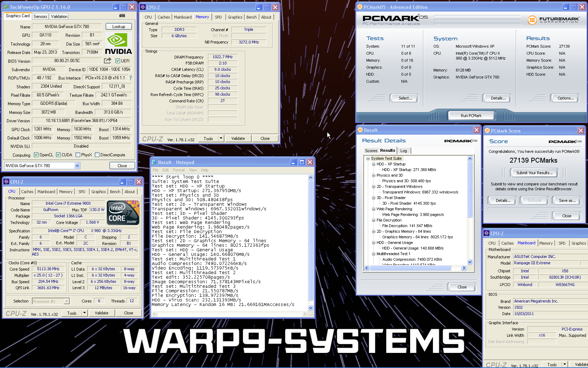Open the Edit menu in Notepad
This screenshot has height=368, width=588.
166,170
